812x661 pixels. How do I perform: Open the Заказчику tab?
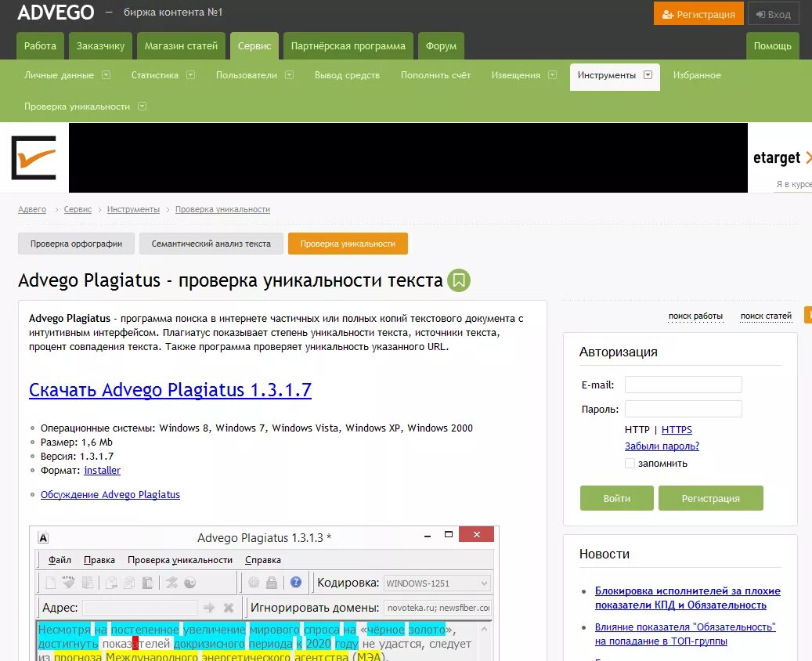(x=100, y=45)
